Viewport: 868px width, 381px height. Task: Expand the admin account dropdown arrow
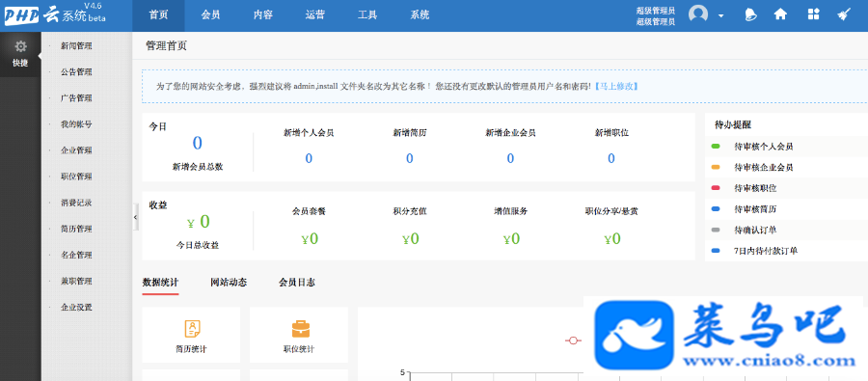[x=720, y=15]
